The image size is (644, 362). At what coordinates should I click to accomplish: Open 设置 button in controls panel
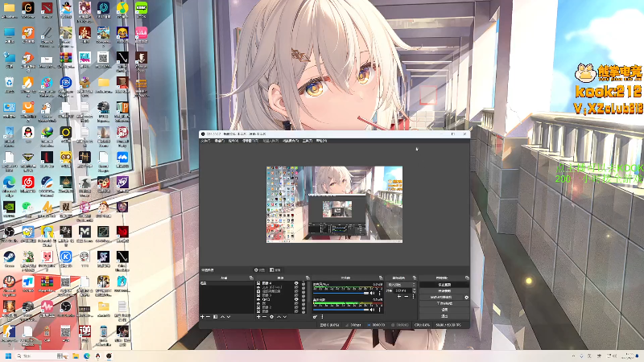[444, 310]
